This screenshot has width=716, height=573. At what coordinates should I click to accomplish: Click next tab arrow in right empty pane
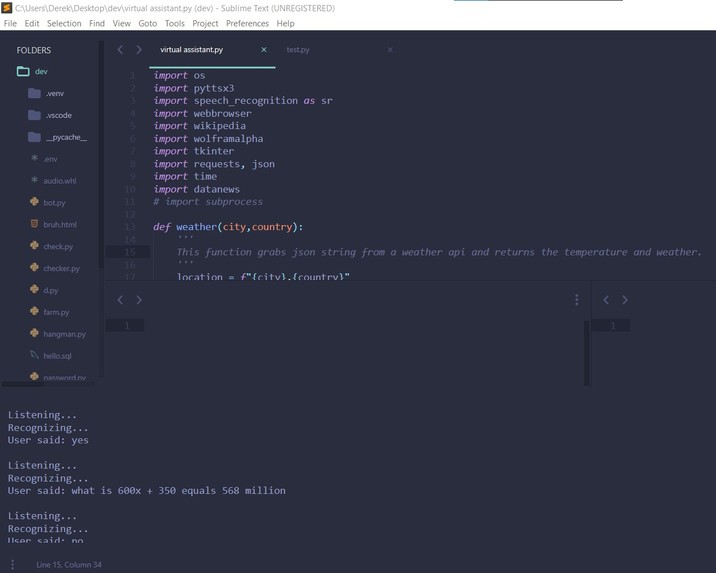(x=625, y=300)
